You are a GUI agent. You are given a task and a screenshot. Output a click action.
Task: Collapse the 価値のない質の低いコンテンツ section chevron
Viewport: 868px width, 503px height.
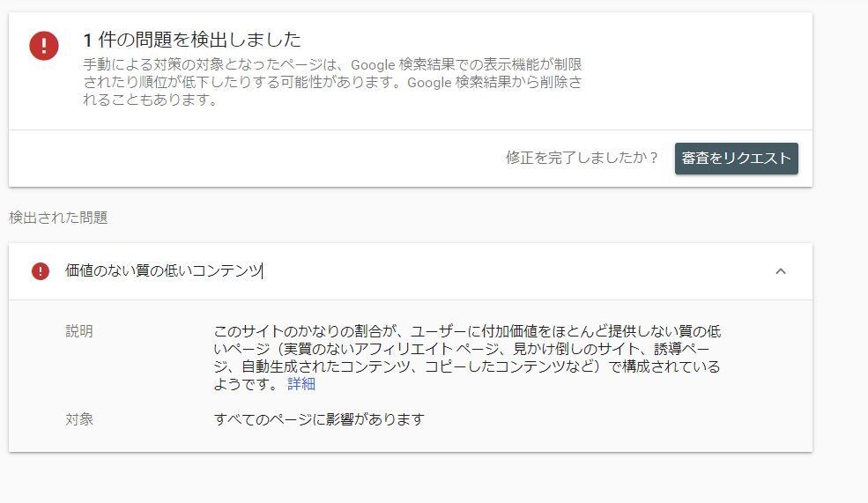(x=781, y=271)
